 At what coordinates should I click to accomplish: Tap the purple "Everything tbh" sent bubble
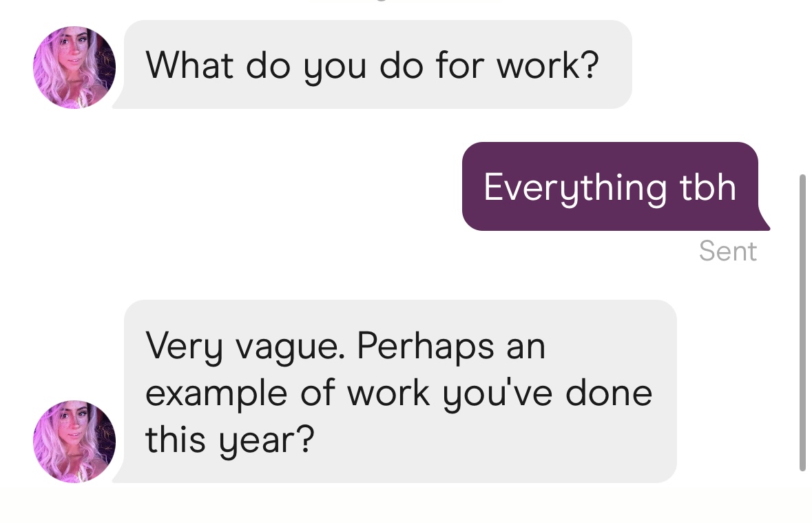(610, 186)
